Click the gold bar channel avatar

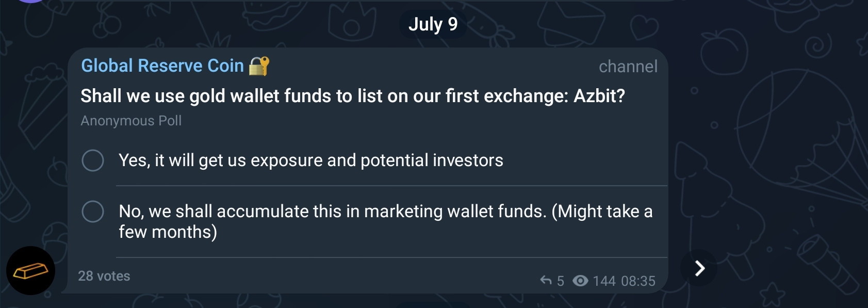(x=30, y=270)
